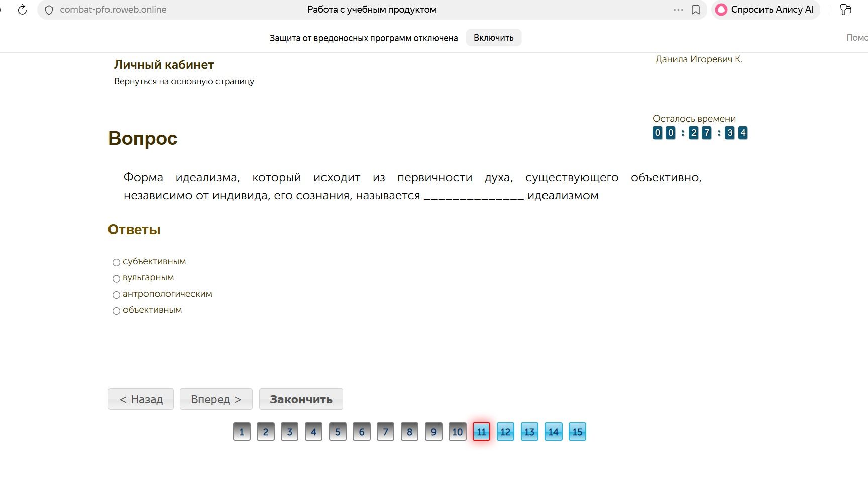This screenshot has width=868, height=488.
Task: Select the highlighted question 11 tile
Action: point(481,432)
